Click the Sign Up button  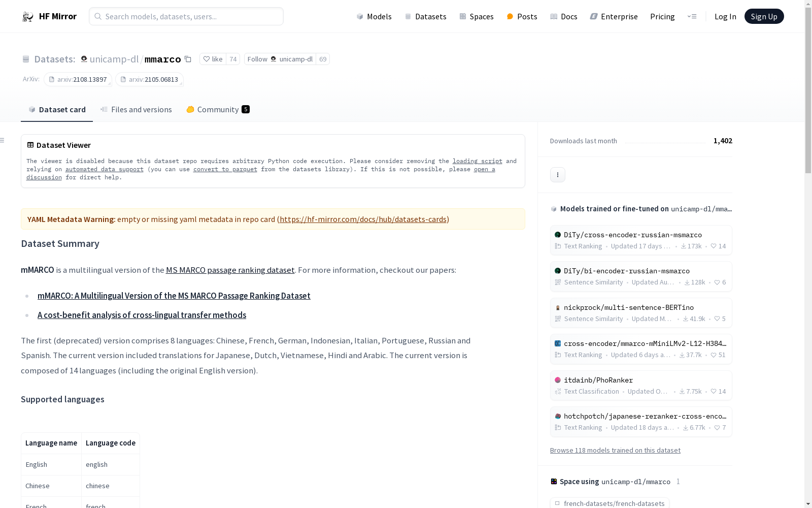[x=764, y=16]
